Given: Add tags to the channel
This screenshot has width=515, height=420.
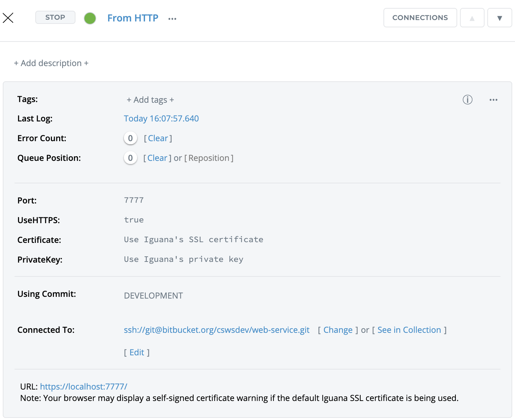Looking at the screenshot, I should pos(150,100).
